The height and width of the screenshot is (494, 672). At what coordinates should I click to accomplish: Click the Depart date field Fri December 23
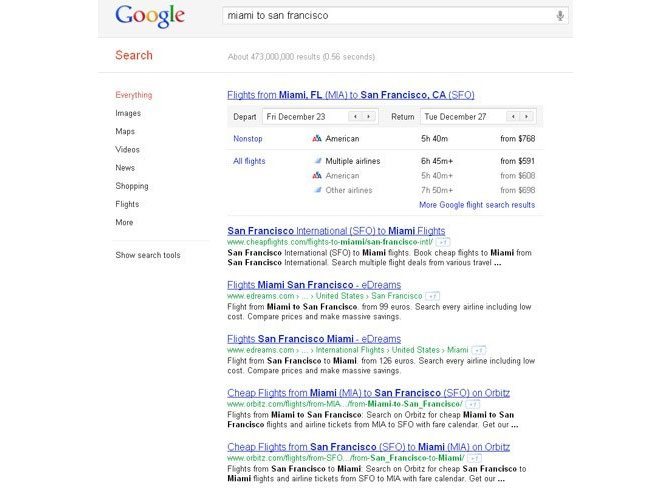pyautogui.click(x=320, y=117)
